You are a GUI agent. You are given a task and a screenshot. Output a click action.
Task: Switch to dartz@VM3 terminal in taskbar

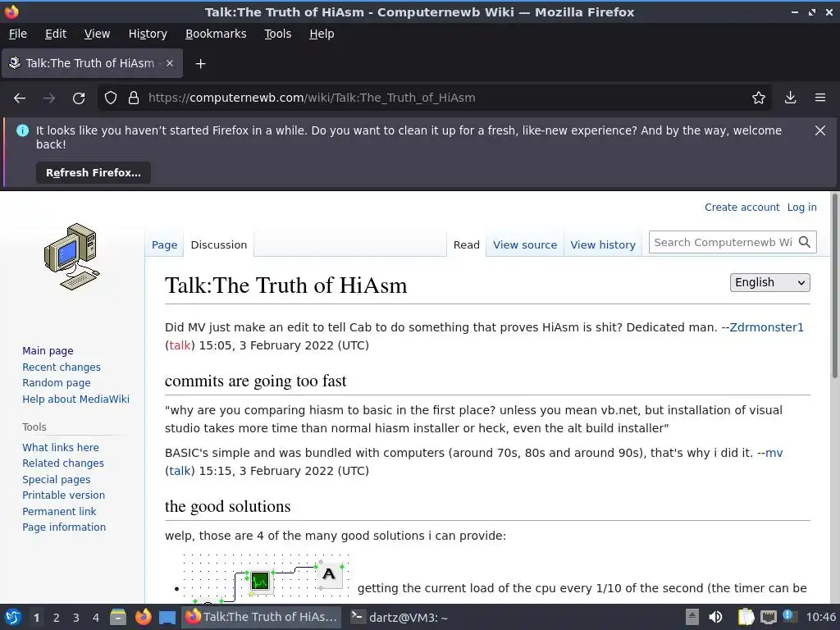click(399, 617)
